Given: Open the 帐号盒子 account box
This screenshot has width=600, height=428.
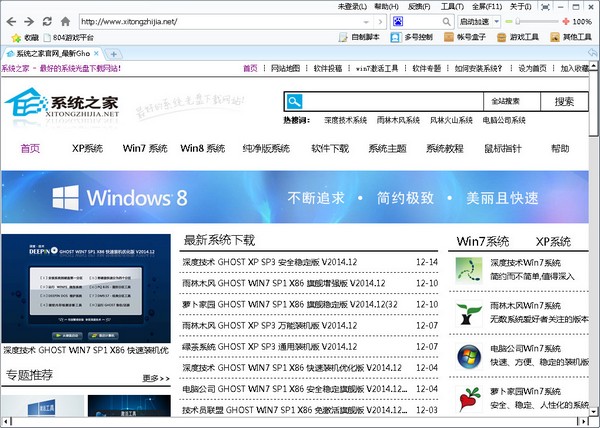Looking at the screenshot, I should 465,37.
